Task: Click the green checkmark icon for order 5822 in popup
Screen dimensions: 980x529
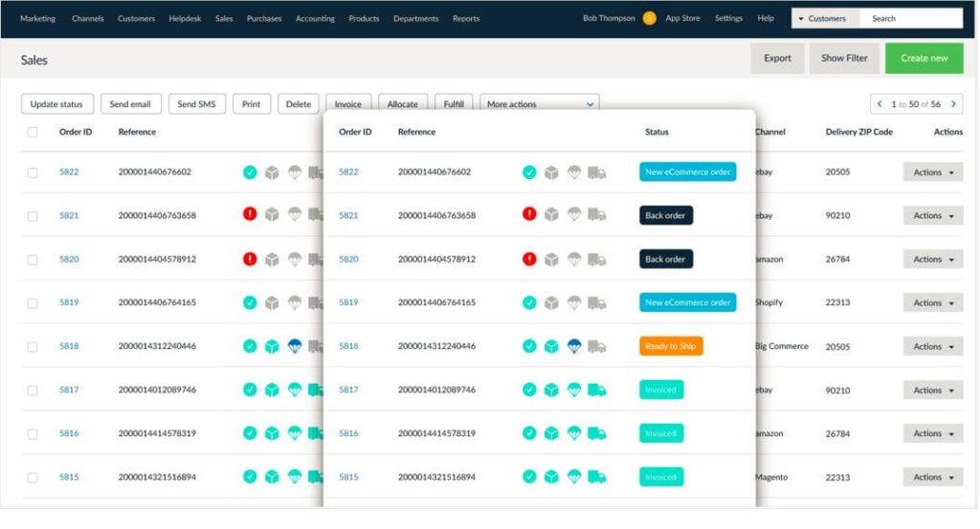Action: point(529,172)
